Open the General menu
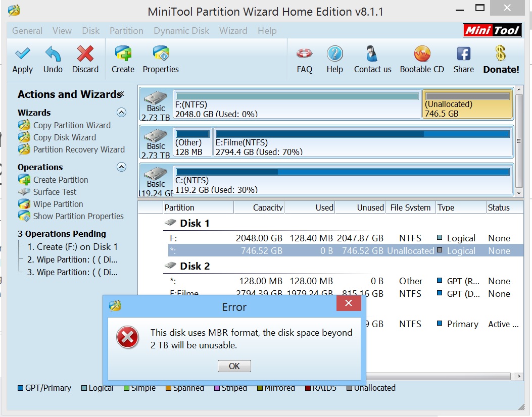Viewport: 532px width, 417px height. [x=27, y=30]
